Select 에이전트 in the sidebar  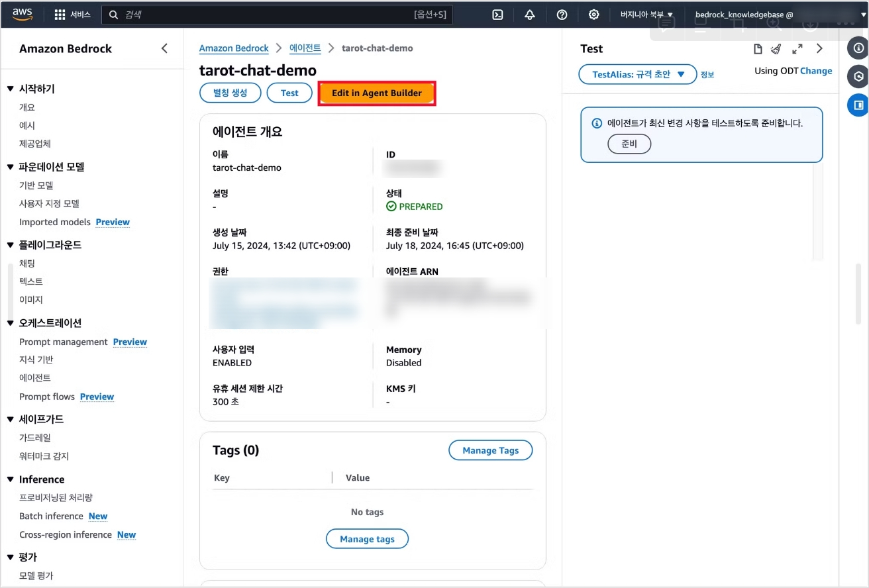(x=35, y=377)
